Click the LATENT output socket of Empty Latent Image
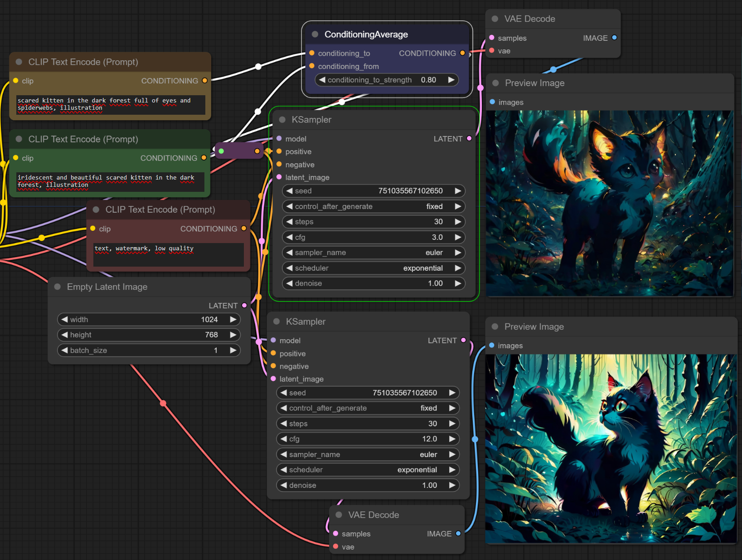Image resolution: width=742 pixels, height=560 pixels. coord(244,306)
